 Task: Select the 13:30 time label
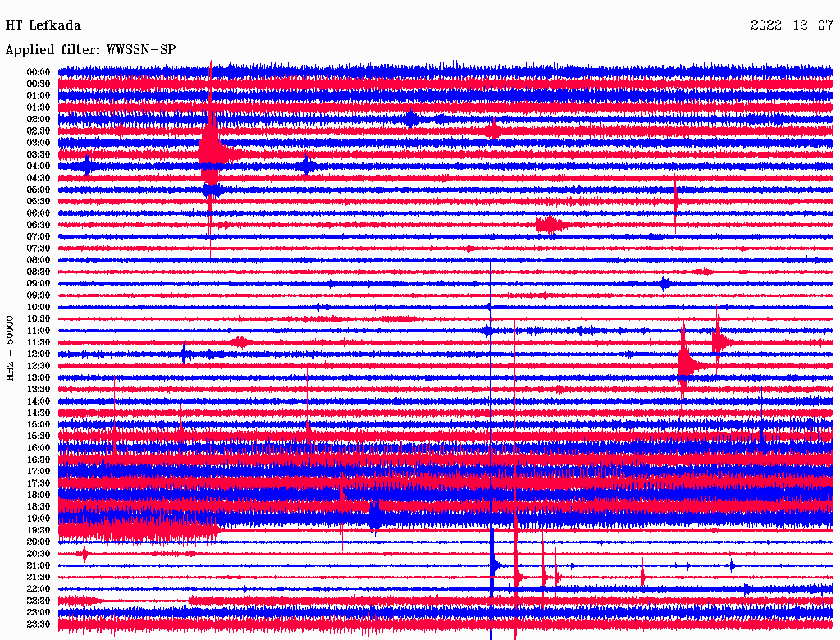point(38,390)
